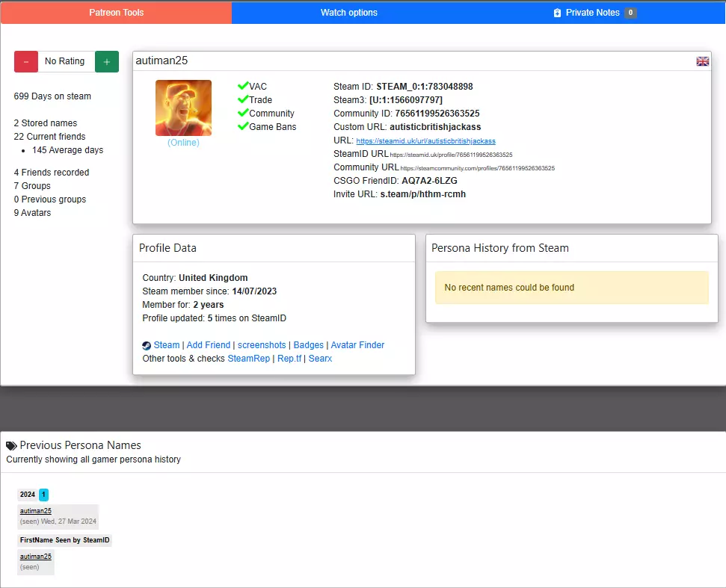Open the steamid.uk custom URL link
Image resolution: width=726 pixels, height=588 pixels.
pos(425,141)
